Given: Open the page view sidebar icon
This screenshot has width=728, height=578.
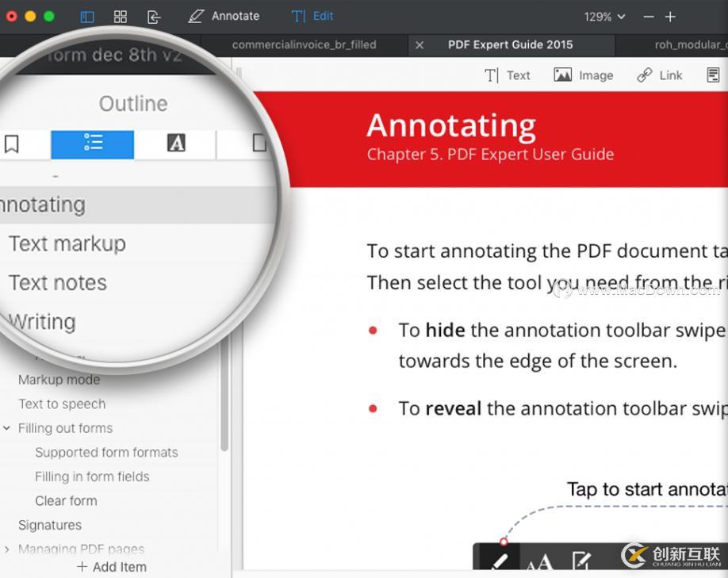Looking at the screenshot, I should tap(259, 143).
